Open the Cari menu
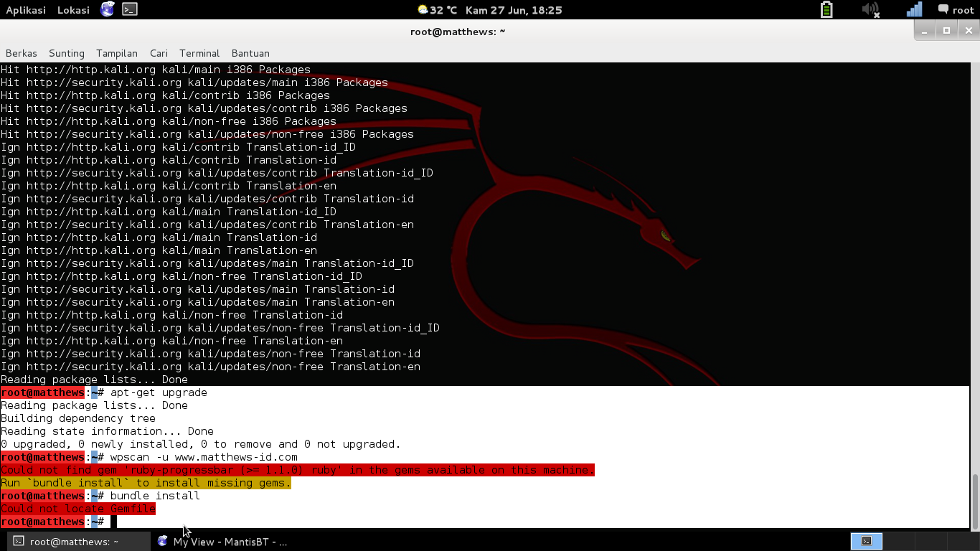Viewport: 980px width, 551px height. click(159, 53)
